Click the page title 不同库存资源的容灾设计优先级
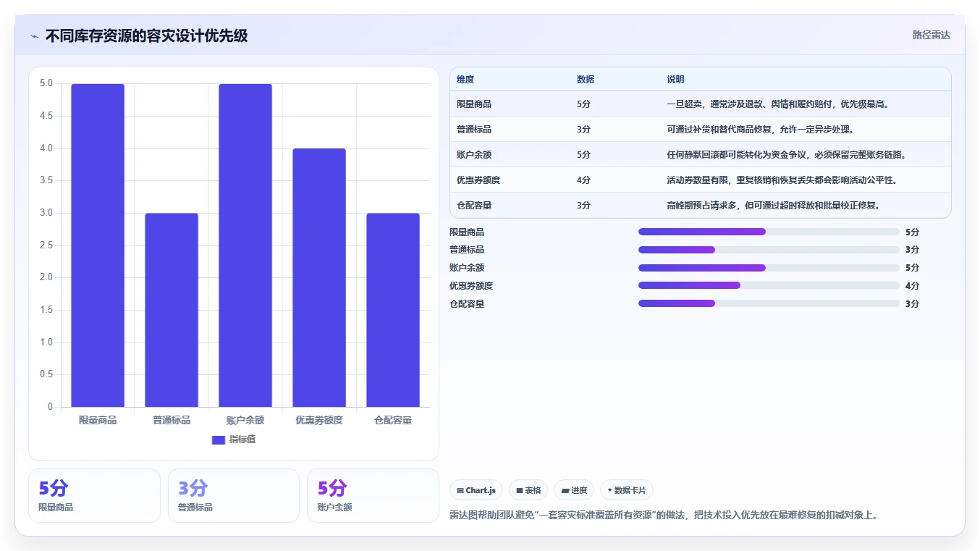The width and height of the screenshot is (980, 551). (x=146, y=35)
